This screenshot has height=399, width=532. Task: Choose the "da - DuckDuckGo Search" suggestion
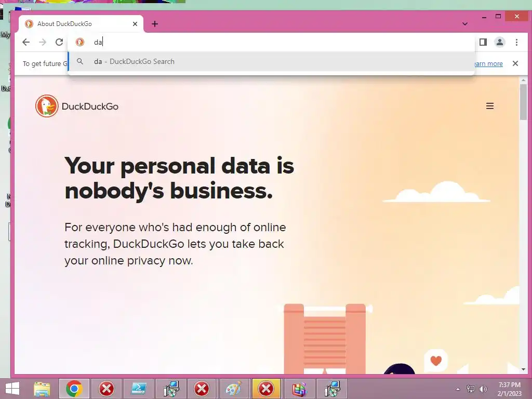[x=271, y=61]
